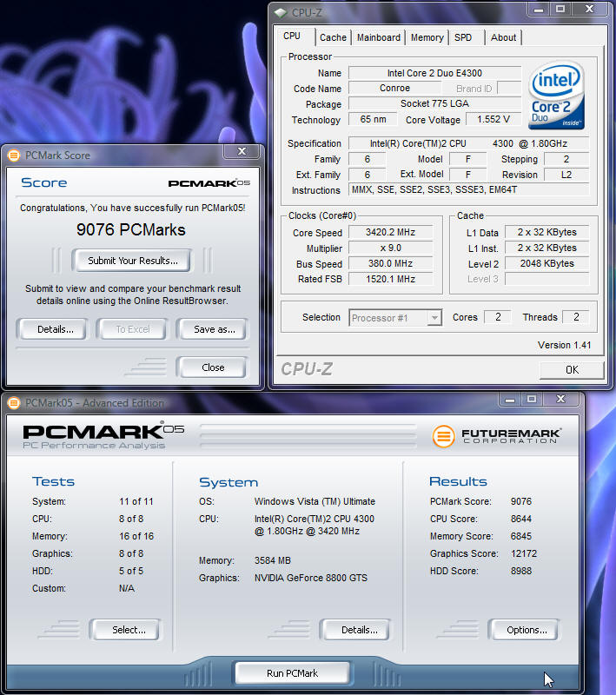Click the Code Name value Conroe
The image size is (616, 695).
coord(394,89)
